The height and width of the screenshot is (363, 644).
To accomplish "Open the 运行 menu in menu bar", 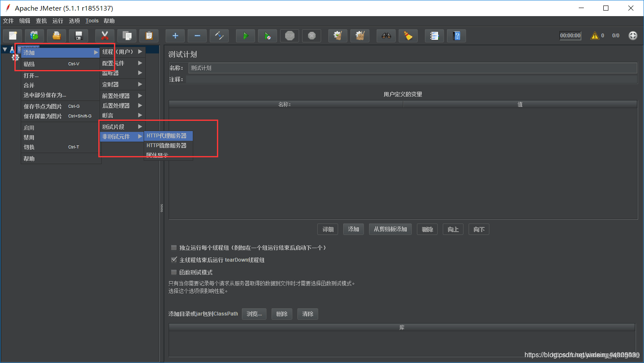I will (x=58, y=21).
